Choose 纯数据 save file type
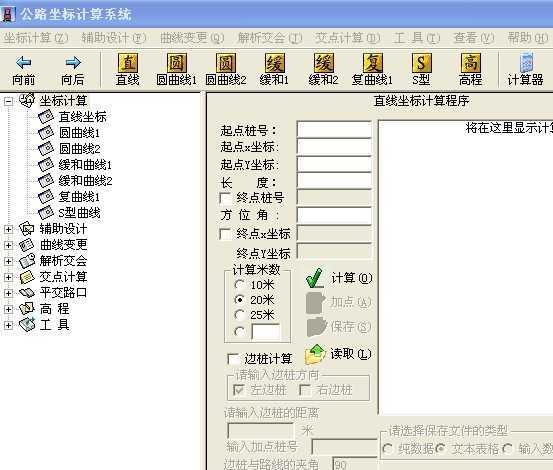 pos(388,449)
